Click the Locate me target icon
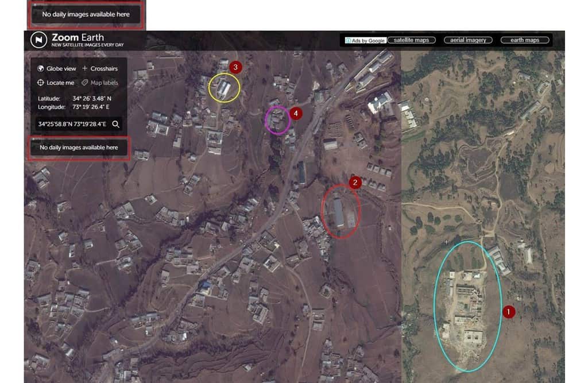Image resolution: width=588 pixels, height=383 pixels. pos(41,83)
